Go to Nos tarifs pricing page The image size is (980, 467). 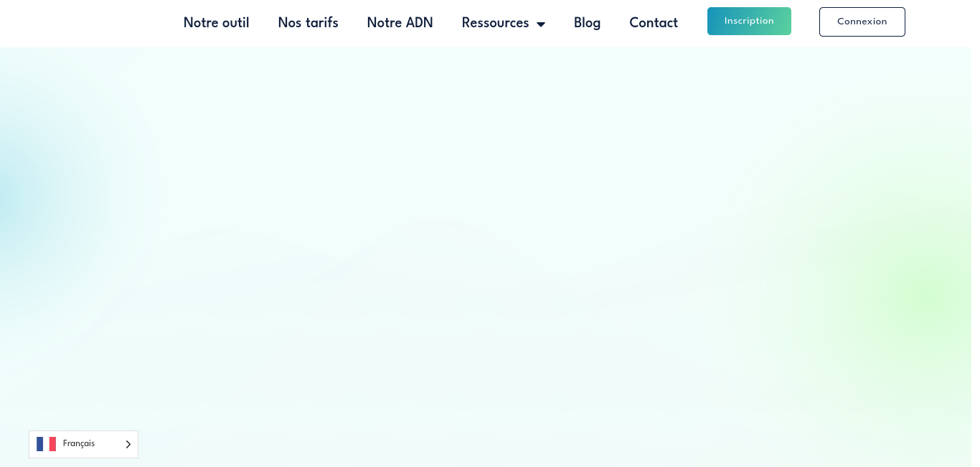[x=308, y=23]
